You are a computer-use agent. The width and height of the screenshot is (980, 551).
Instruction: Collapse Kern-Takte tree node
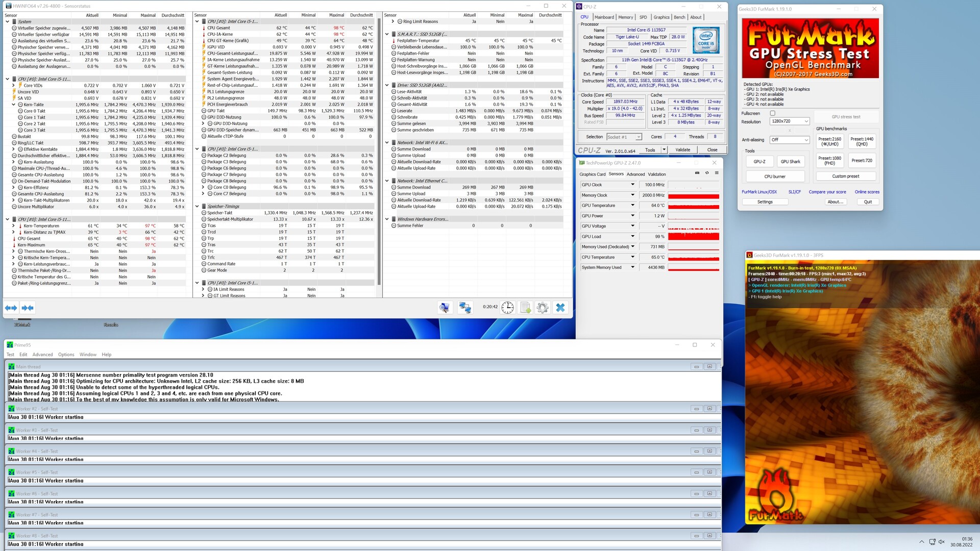pos(14,105)
